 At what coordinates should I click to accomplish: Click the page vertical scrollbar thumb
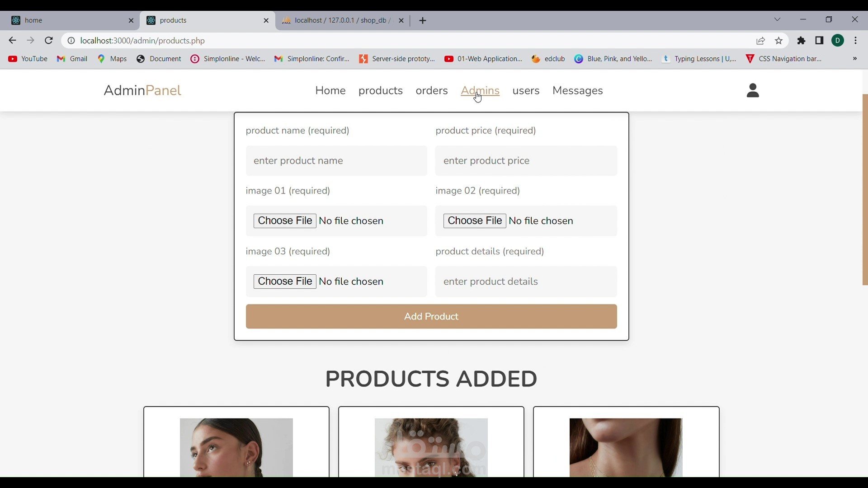865,190
